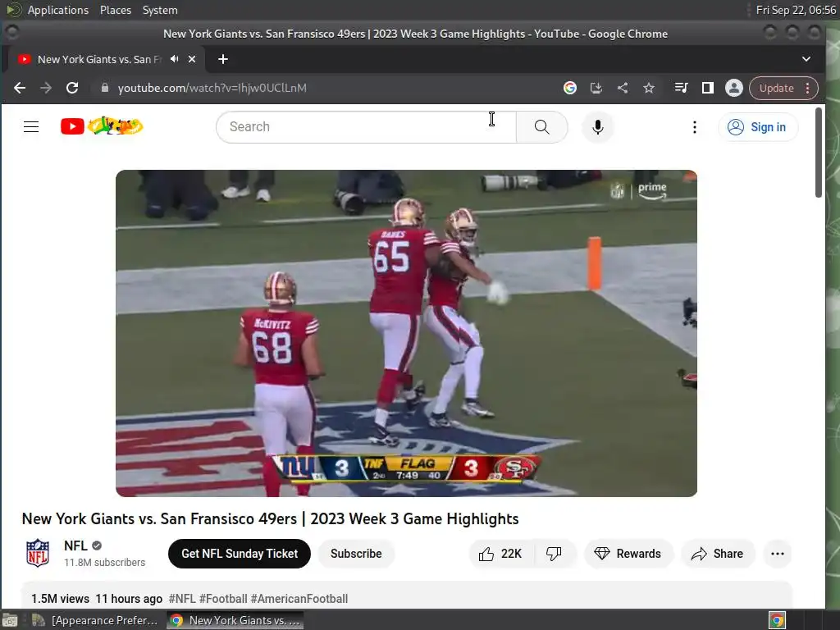Open the #NFL hashtag link
The height and width of the screenshot is (630, 840).
click(x=182, y=598)
